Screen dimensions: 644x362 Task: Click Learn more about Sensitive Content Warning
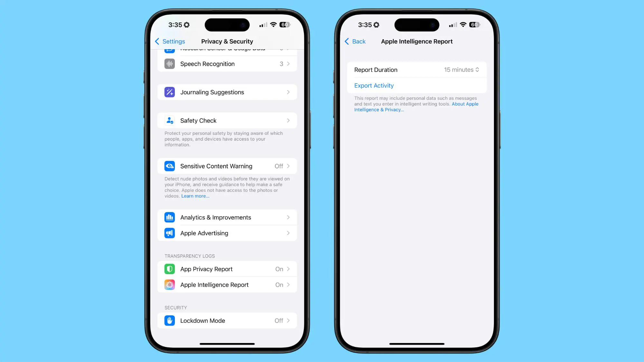coord(195,196)
